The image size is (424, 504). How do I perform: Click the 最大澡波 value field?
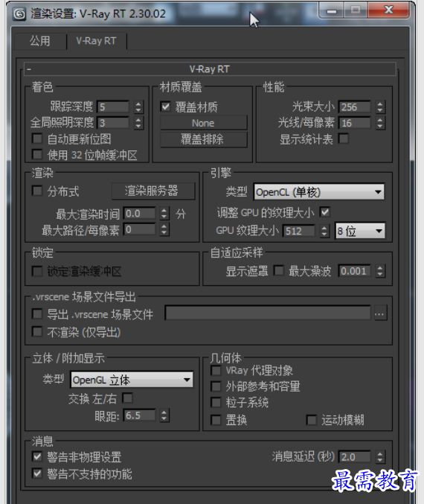(355, 271)
